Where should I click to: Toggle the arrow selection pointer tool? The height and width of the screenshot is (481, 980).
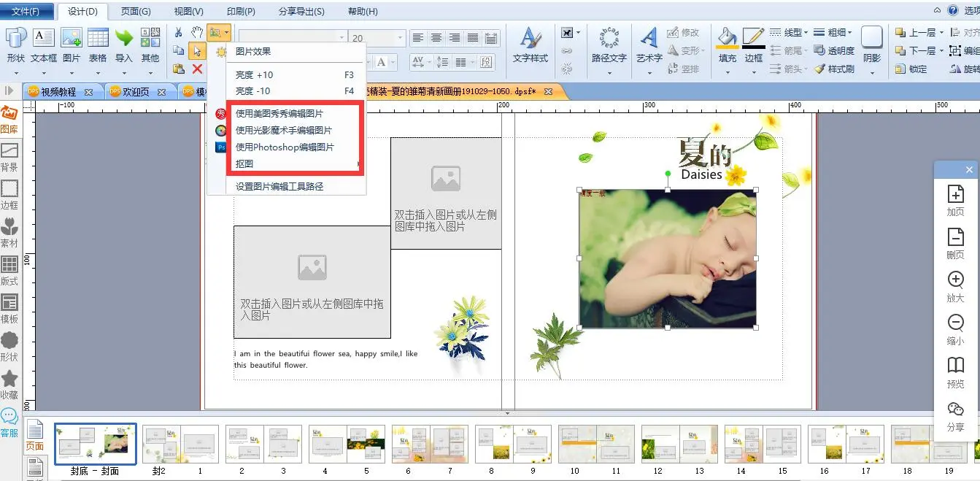(x=197, y=50)
